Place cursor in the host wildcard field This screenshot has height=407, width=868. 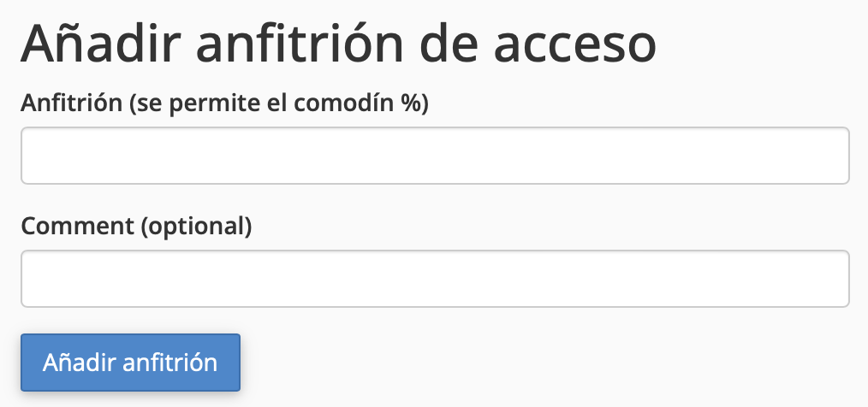point(435,156)
